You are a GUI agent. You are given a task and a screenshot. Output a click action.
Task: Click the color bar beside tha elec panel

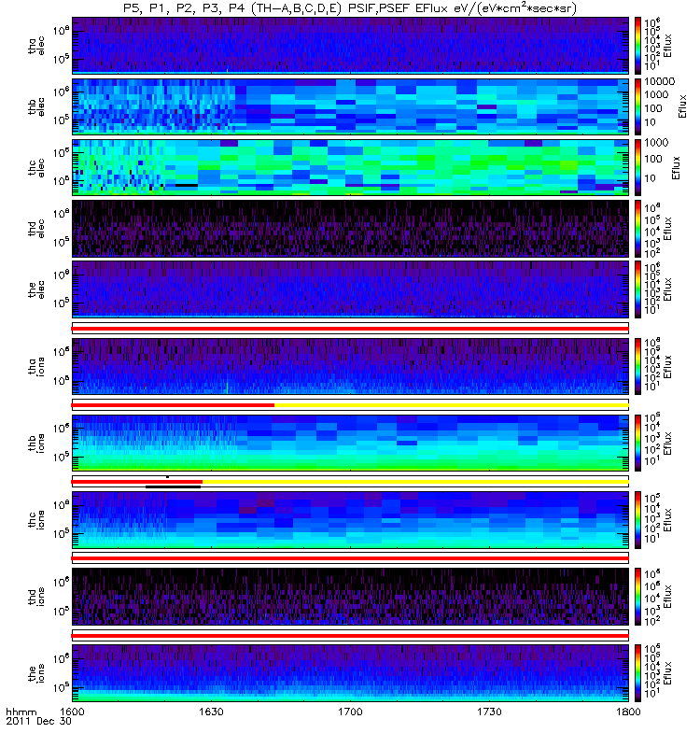click(x=637, y=45)
